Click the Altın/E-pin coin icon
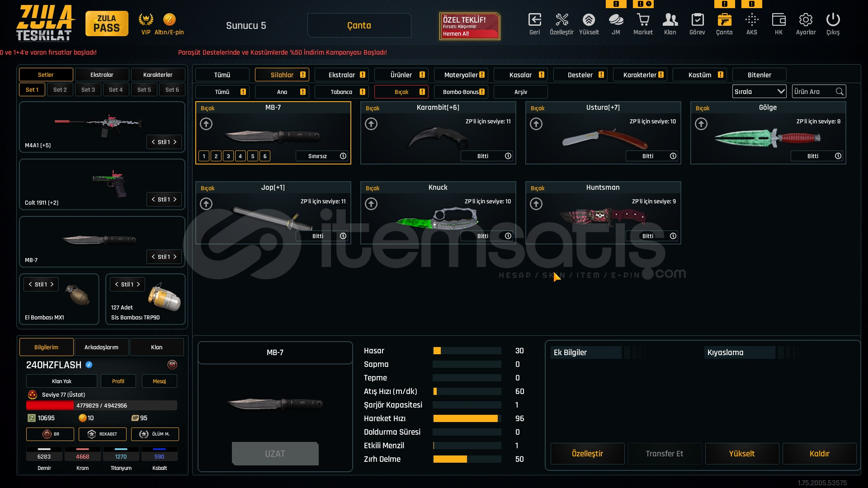 [x=169, y=19]
